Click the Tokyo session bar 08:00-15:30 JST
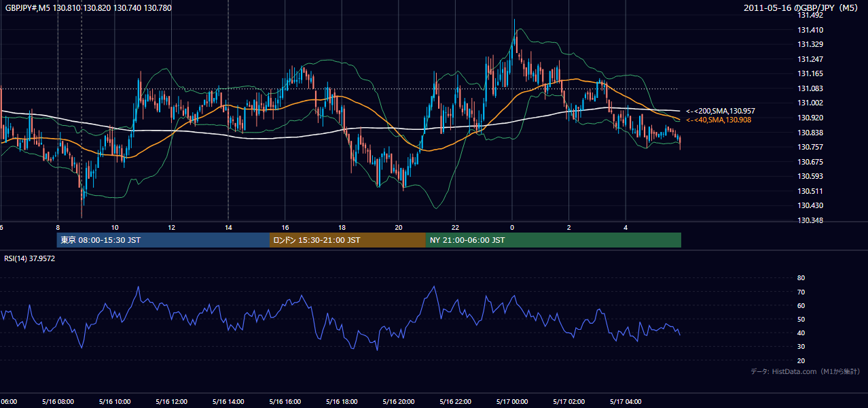This screenshot has height=408, width=868. [x=164, y=240]
